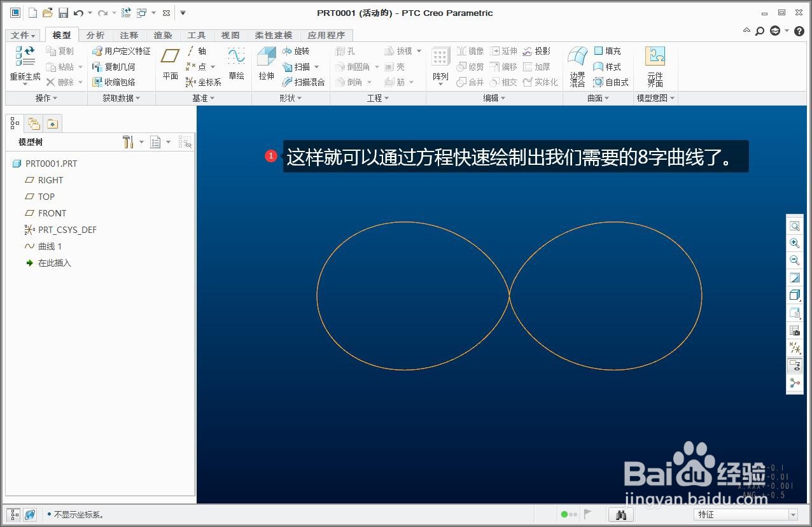
Task: Switch to the 工具 ribbon tab
Action: click(x=197, y=36)
